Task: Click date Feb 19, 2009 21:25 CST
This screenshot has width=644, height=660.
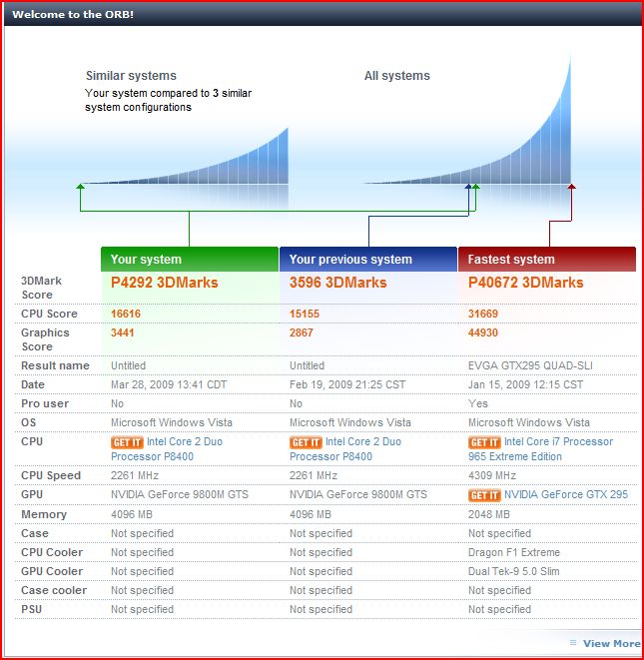Action: click(347, 384)
